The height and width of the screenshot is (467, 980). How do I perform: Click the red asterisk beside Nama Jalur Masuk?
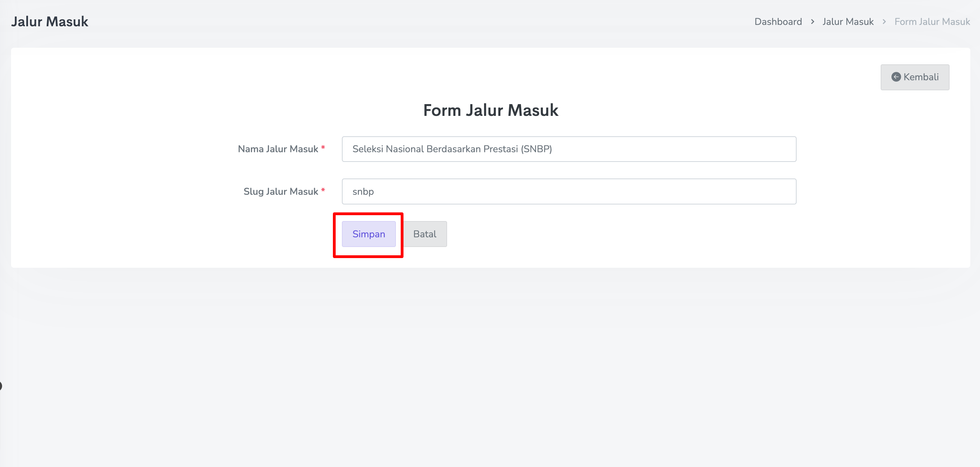(x=323, y=148)
